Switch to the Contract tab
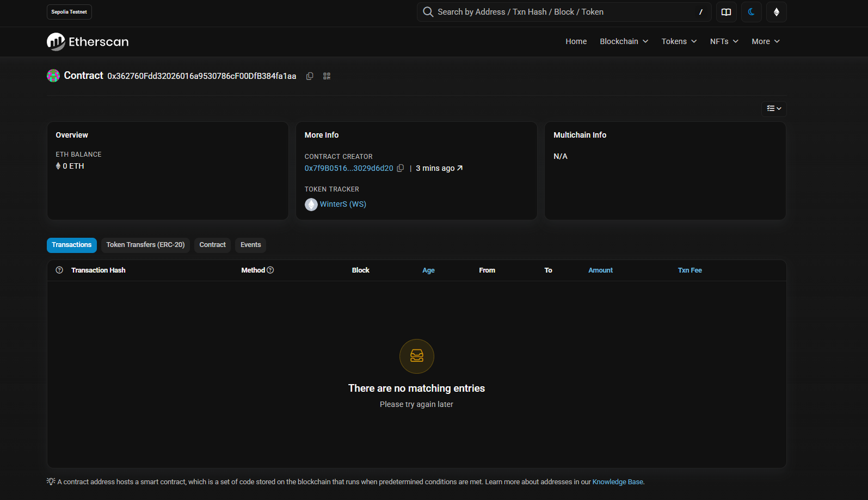The width and height of the screenshot is (868, 500). click(212, 245)
